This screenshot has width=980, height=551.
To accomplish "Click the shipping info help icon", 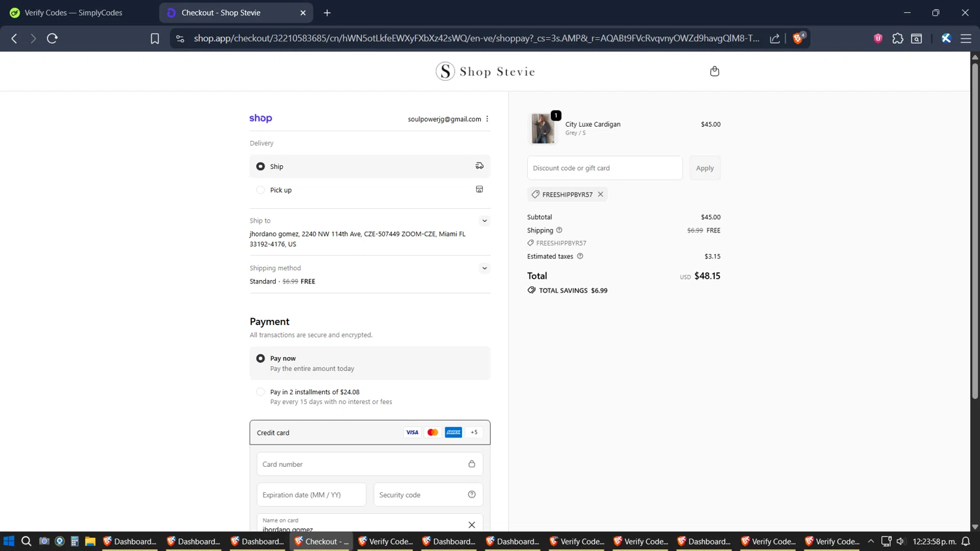I will (x=559, y=230).
